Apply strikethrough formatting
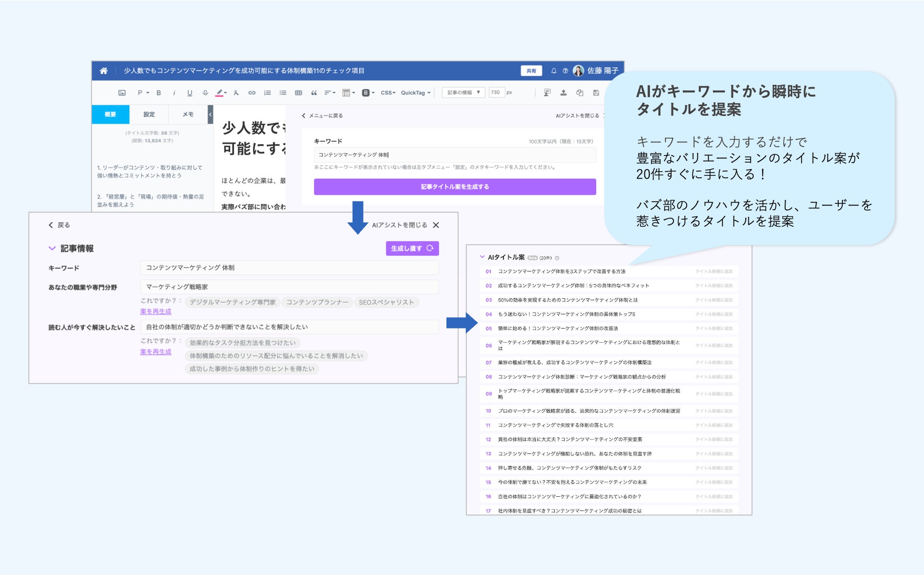The image size is (924, 575). click(x=205, y=93)
